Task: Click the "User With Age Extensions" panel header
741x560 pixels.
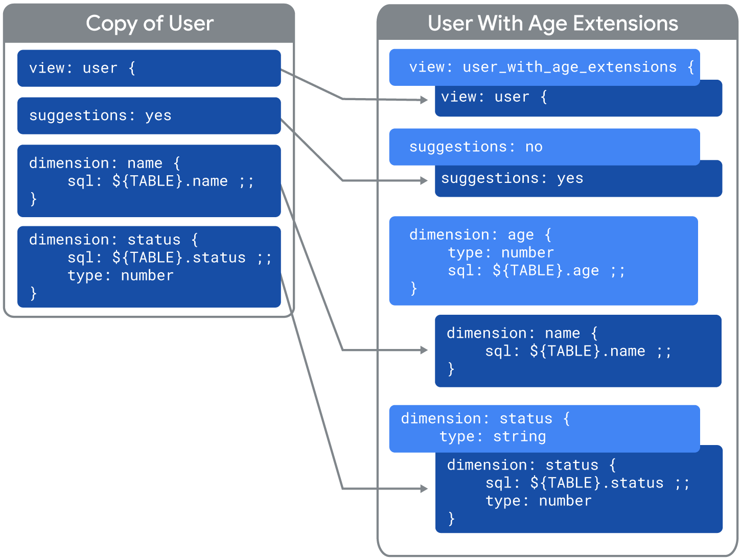Action: 553,24
